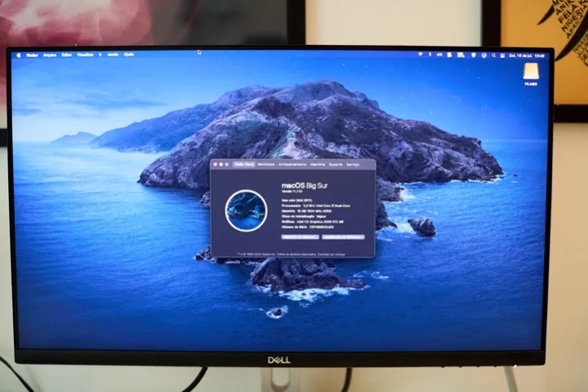Viewport: 588px width, 392px height.
Task: Open the Editar menu
Action: point(67,55)
